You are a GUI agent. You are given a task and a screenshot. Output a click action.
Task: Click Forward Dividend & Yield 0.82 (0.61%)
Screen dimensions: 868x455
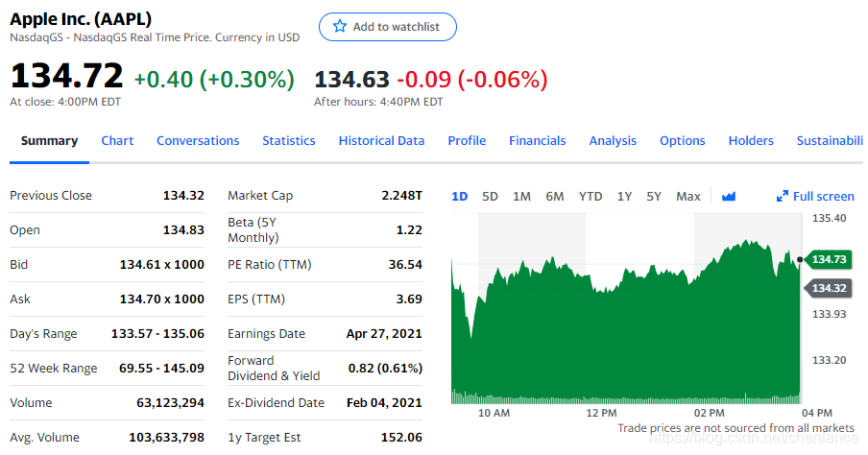385,368
